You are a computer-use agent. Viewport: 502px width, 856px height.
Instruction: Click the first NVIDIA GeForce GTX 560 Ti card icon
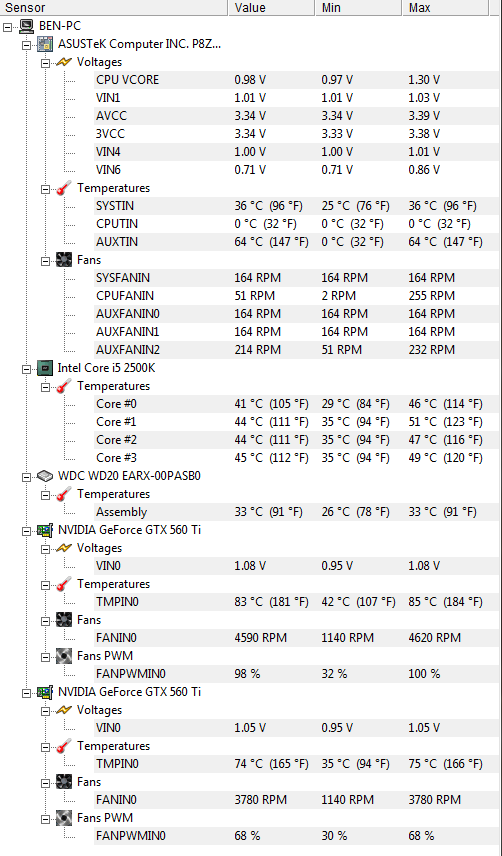(45, 530)
